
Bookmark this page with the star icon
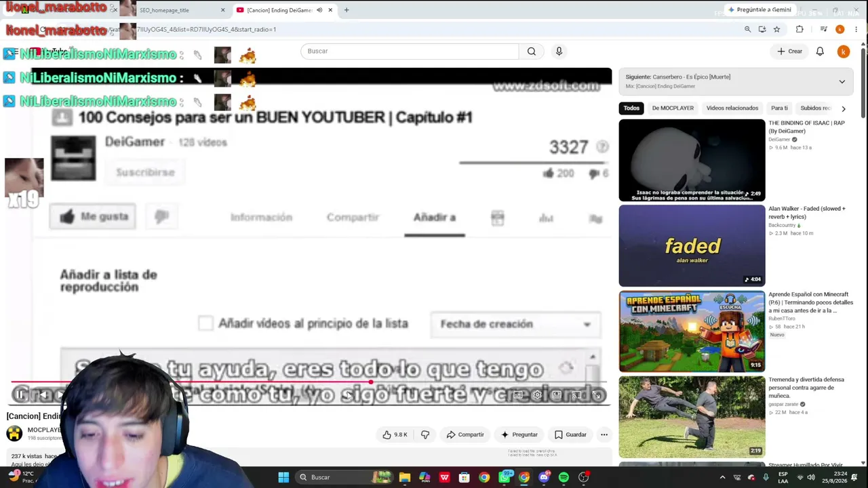tap(776, 29)
